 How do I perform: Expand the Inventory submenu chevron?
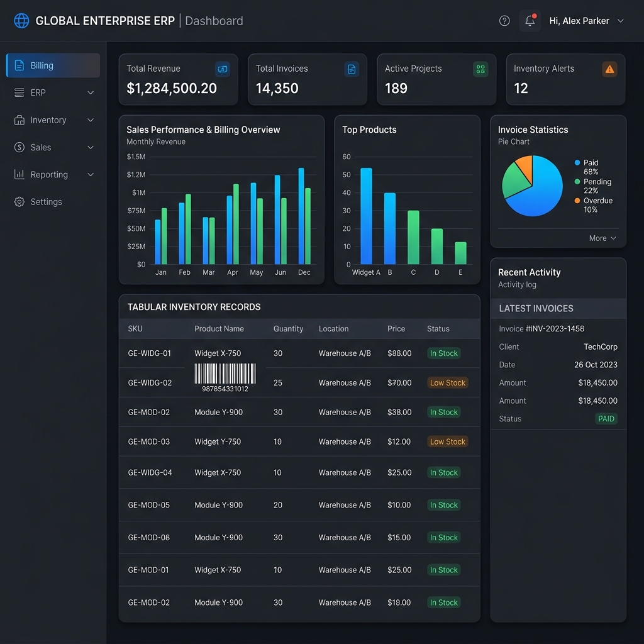91,120
